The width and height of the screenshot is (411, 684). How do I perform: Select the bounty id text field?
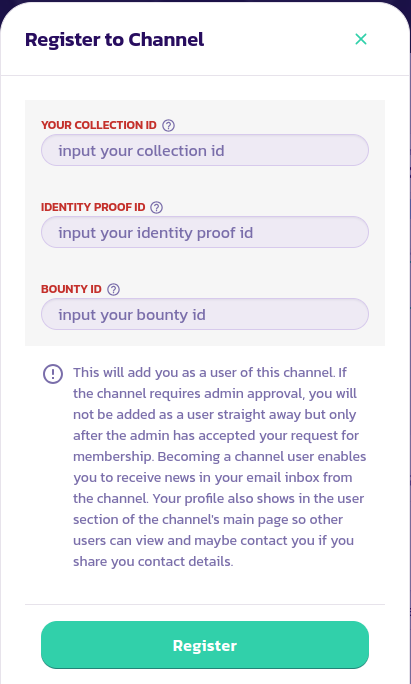pos(205,314)
